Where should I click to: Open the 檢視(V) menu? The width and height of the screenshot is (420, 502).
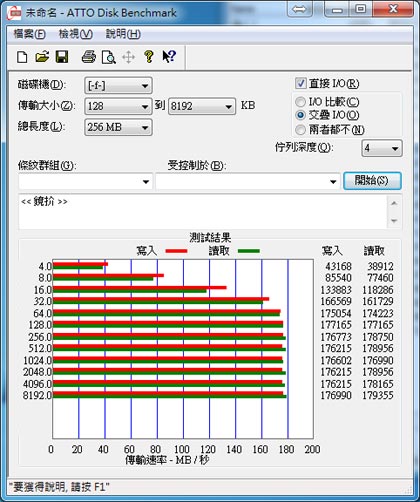tap(76, 34)
